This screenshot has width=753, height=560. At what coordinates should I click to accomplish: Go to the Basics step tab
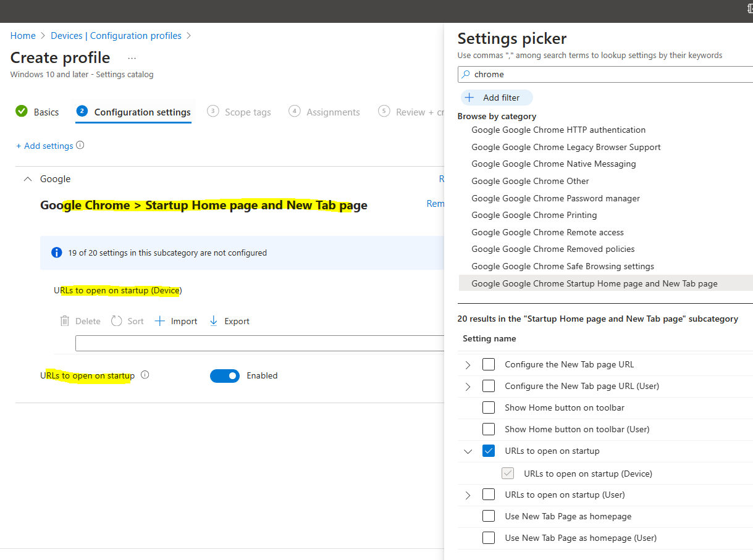[x=37, y=112]
